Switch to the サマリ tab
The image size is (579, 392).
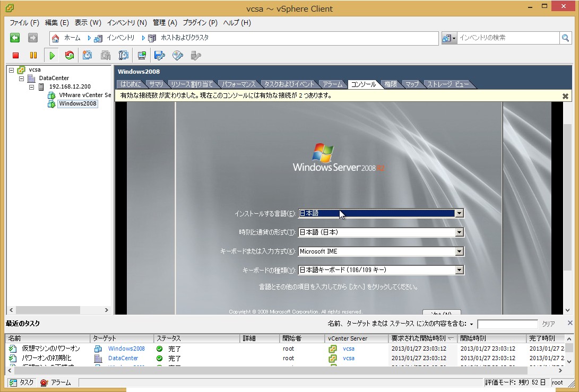(x=156, y=84)
